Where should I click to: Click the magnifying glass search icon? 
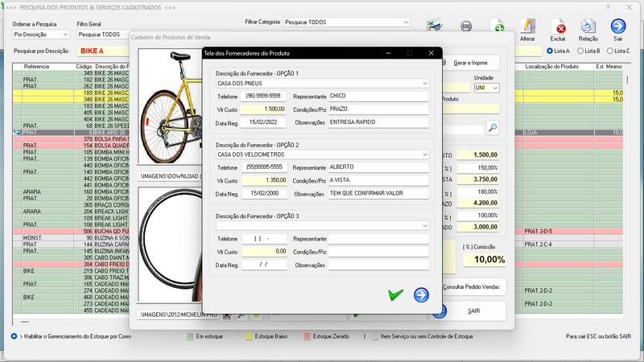492,127
